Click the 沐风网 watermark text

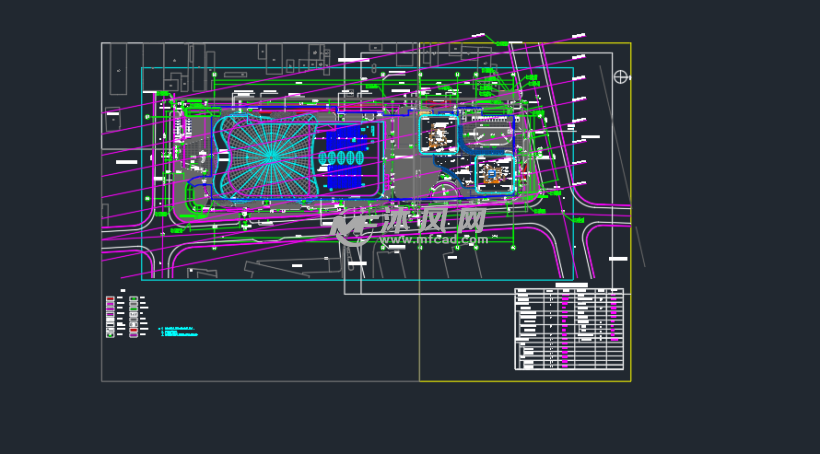(432, 219)
